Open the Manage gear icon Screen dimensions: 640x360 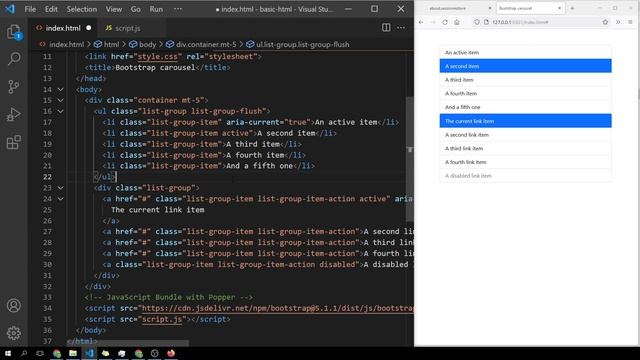[x=13, y=333]
